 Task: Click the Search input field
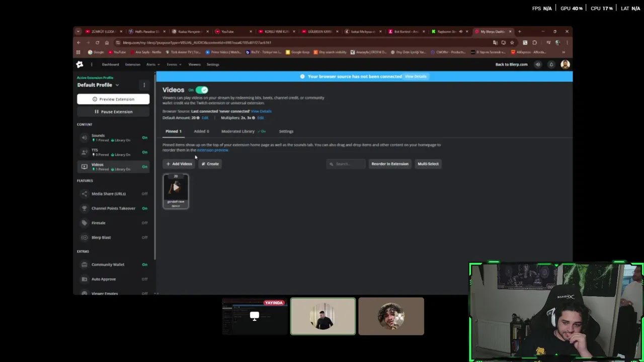click(346, 164)
